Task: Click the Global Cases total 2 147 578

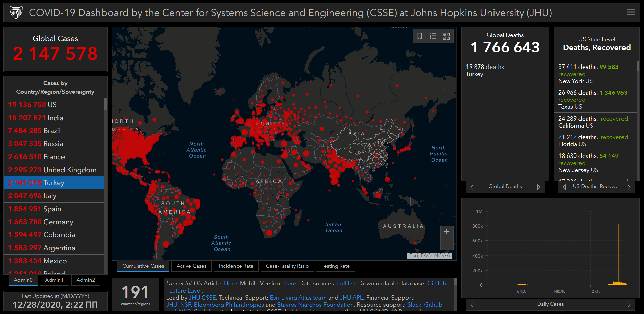Action: 55,54
